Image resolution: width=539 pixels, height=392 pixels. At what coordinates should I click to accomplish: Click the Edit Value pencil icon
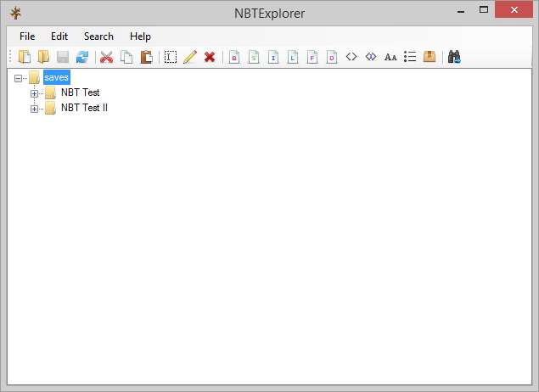pos(189,57)
